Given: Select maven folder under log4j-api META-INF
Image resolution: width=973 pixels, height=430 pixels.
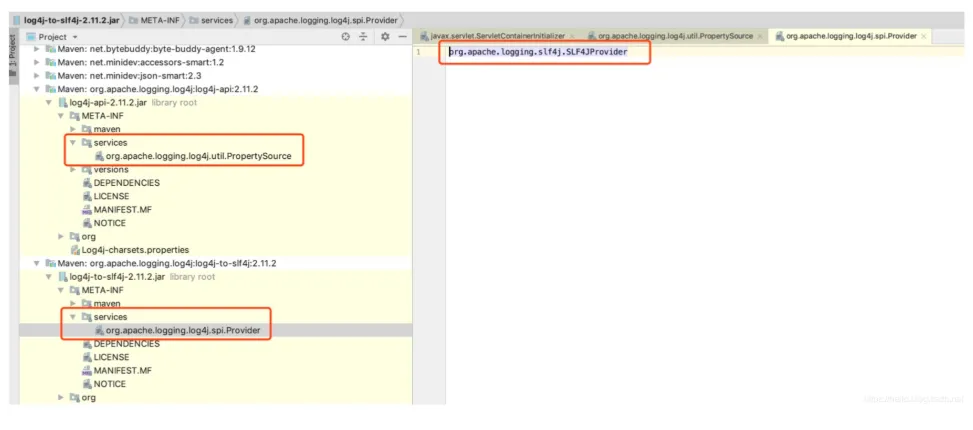Looking at the screenshot, I should pyautogui.click(x=215, y=129).
